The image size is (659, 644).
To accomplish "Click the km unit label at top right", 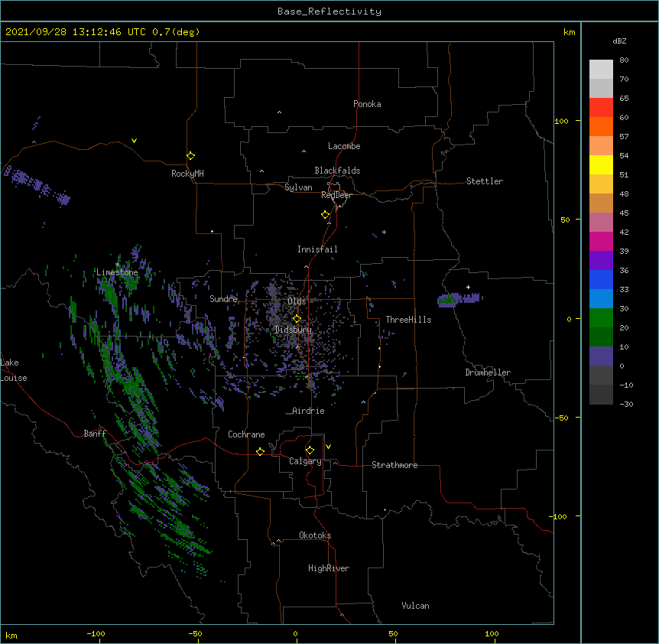I will coord(569,32).
